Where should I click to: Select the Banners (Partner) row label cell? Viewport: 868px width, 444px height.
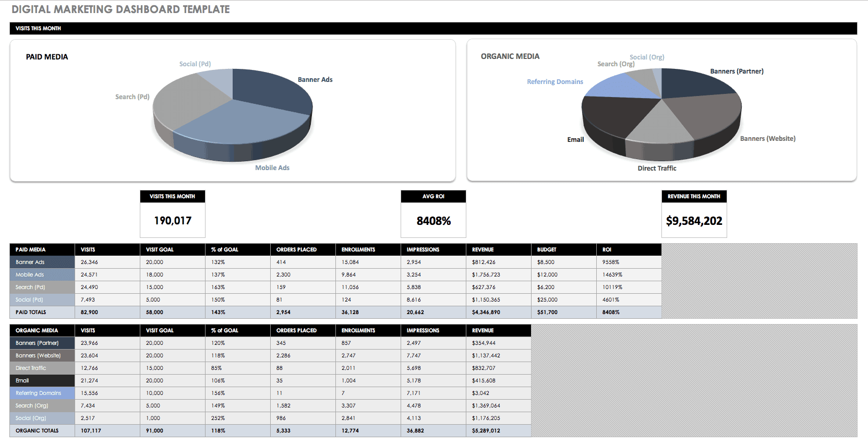click(42, 343)
